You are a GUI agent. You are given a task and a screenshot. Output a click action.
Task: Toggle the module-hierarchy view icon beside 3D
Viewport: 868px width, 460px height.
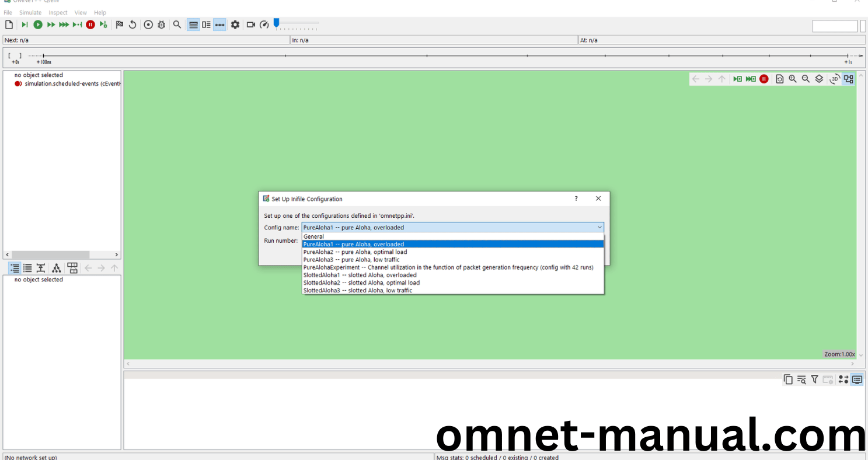coord(849,79)
